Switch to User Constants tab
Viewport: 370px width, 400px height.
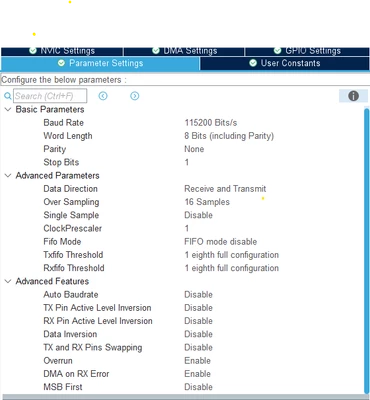pos(285,63)
